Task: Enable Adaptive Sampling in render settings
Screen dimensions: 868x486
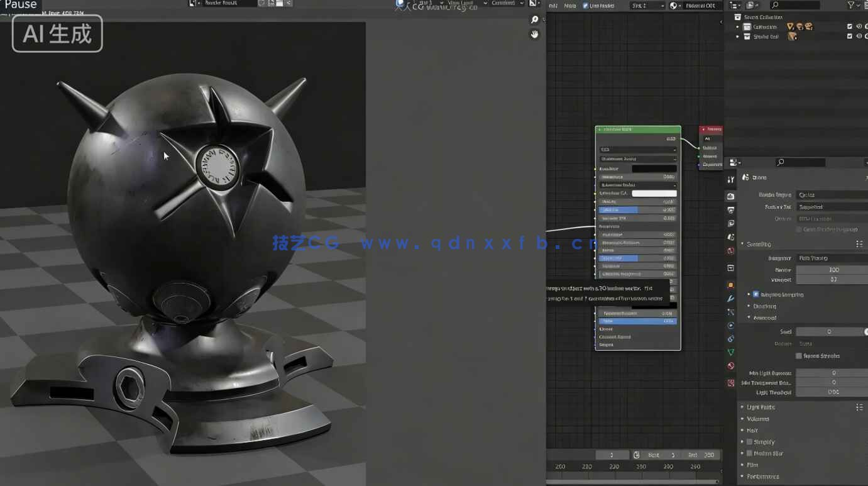Action: [755, 294]
